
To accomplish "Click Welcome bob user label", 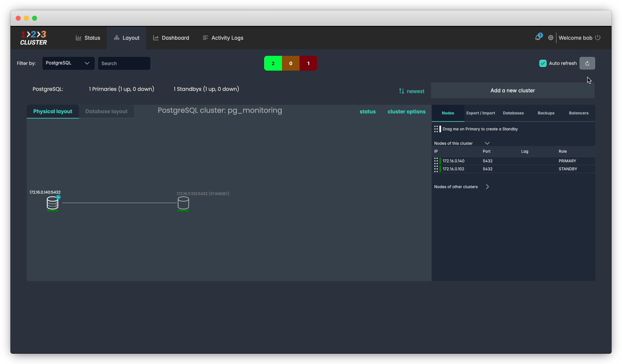I will coord(575,38).
